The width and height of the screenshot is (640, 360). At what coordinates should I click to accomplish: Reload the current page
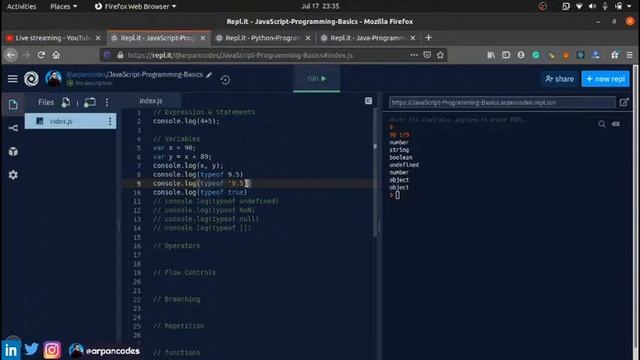pyautogui.click(x=41, y=55)
